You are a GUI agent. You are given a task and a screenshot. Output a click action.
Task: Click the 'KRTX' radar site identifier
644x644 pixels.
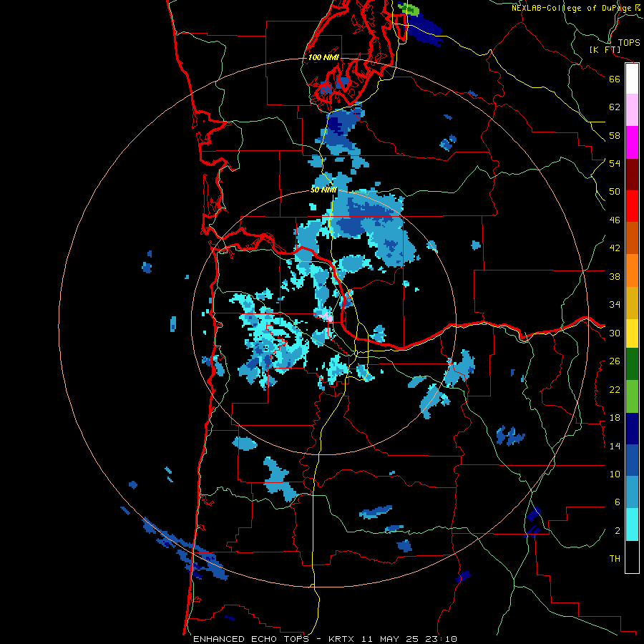pos(343,639)
